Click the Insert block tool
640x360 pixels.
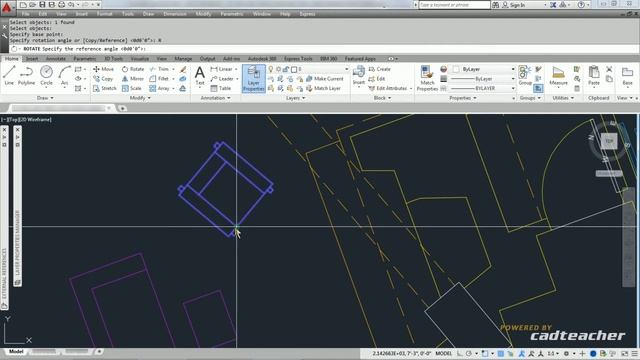358,76
